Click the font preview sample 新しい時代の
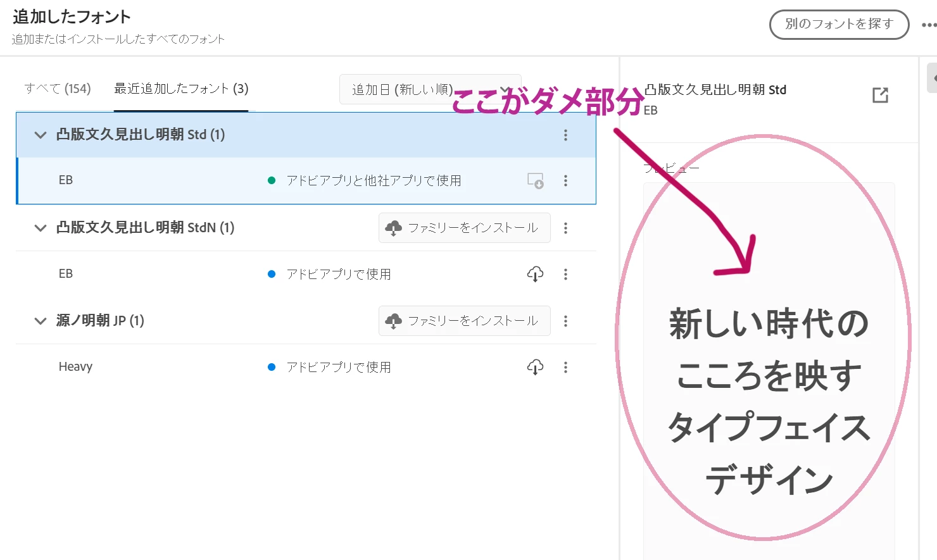 click(x=769, y=323)
